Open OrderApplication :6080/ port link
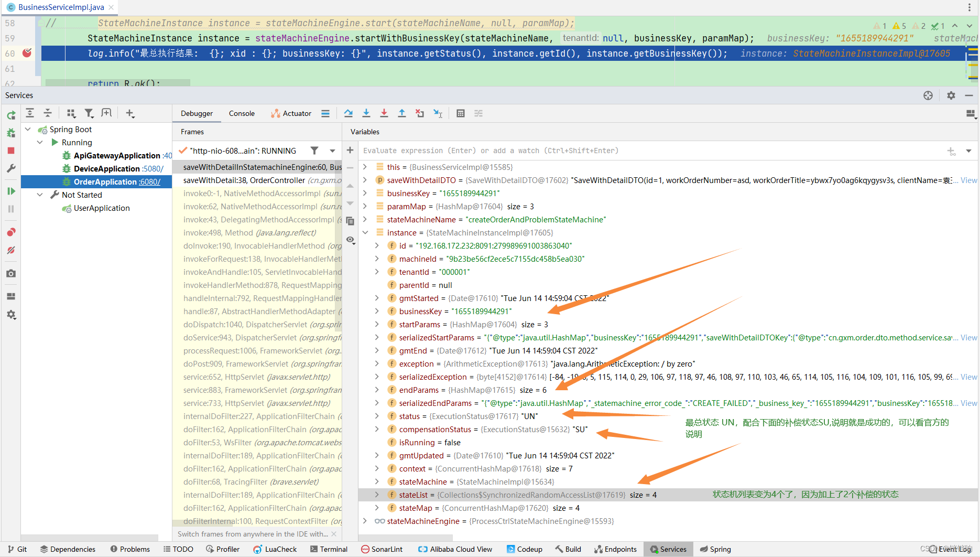The width and height of the screenshot is (980, 557). 149,181
